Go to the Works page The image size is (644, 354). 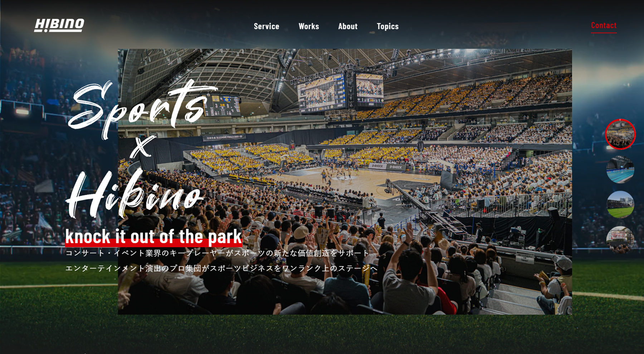click(309, 26)
